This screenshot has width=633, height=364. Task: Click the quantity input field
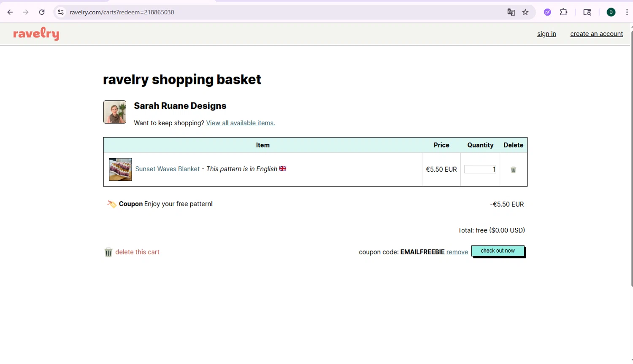point(480,169)
